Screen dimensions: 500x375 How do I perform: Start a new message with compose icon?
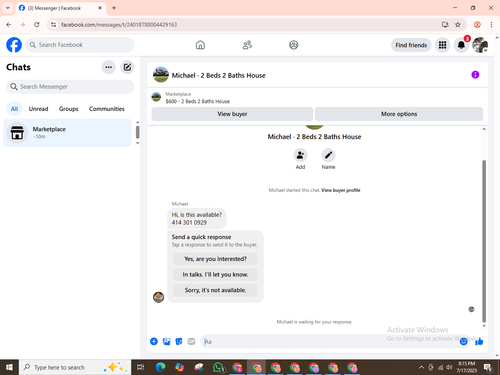point(127,67)
